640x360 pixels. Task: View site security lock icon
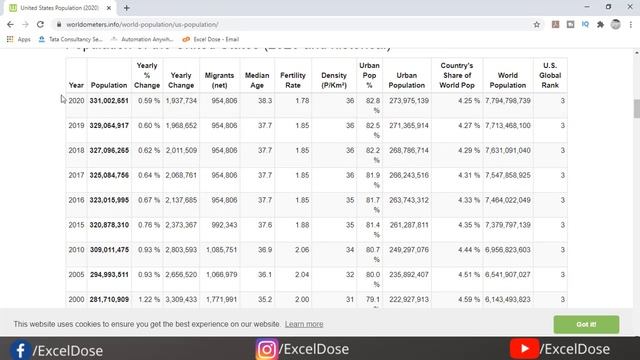tap(59, 24)
